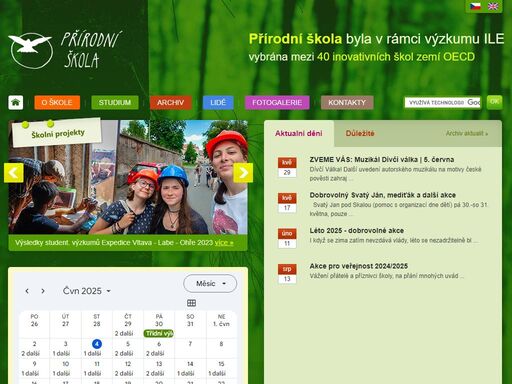
Task: Switch to the Důležité tab
Action: [x=360, y=133]
